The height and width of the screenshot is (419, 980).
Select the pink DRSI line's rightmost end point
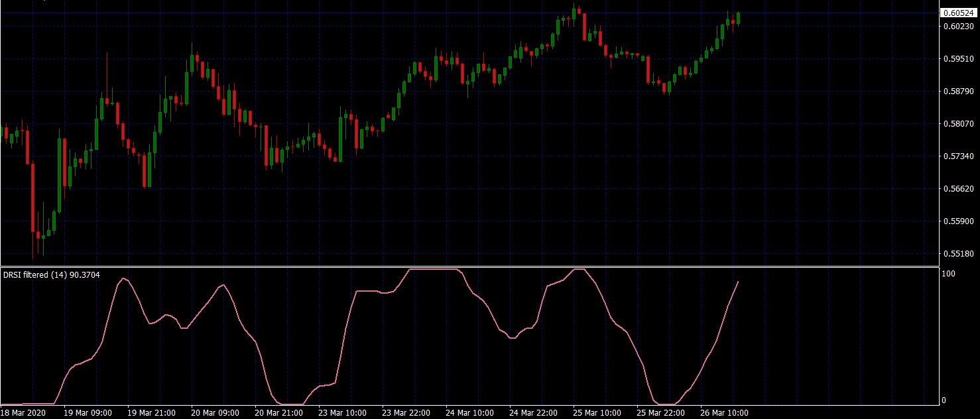click(738, 282)
